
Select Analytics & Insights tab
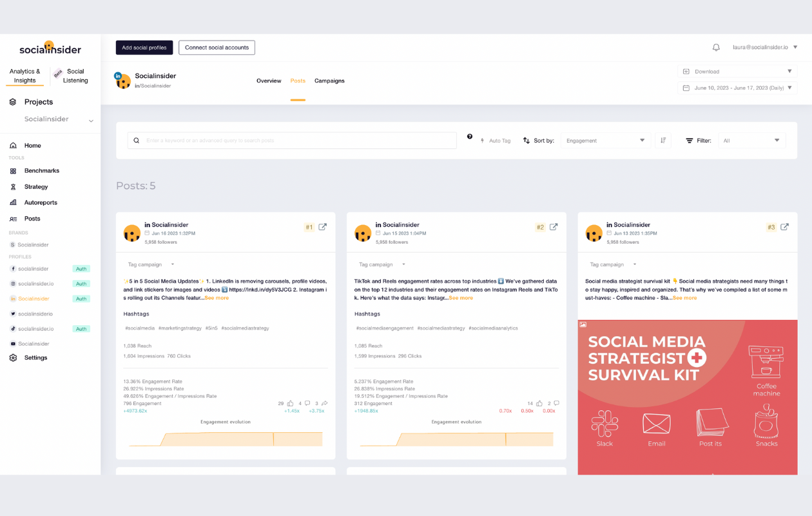tap(25, 76)
